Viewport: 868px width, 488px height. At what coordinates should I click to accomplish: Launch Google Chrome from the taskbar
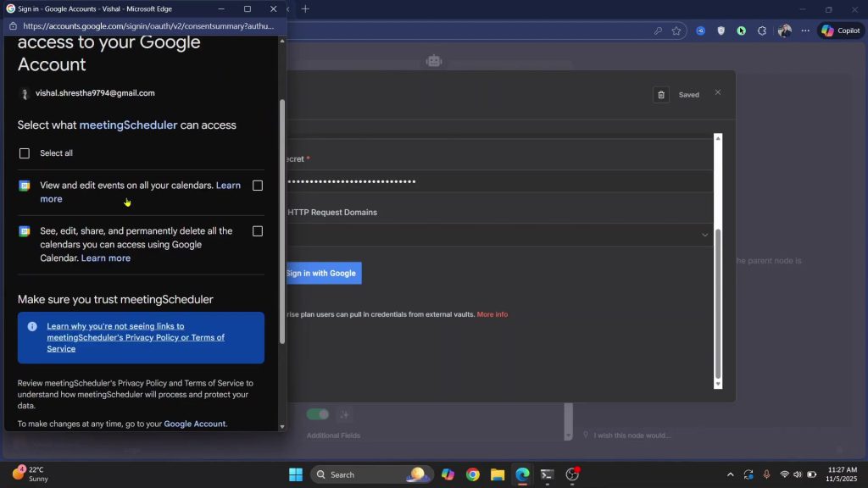(472, 474)
